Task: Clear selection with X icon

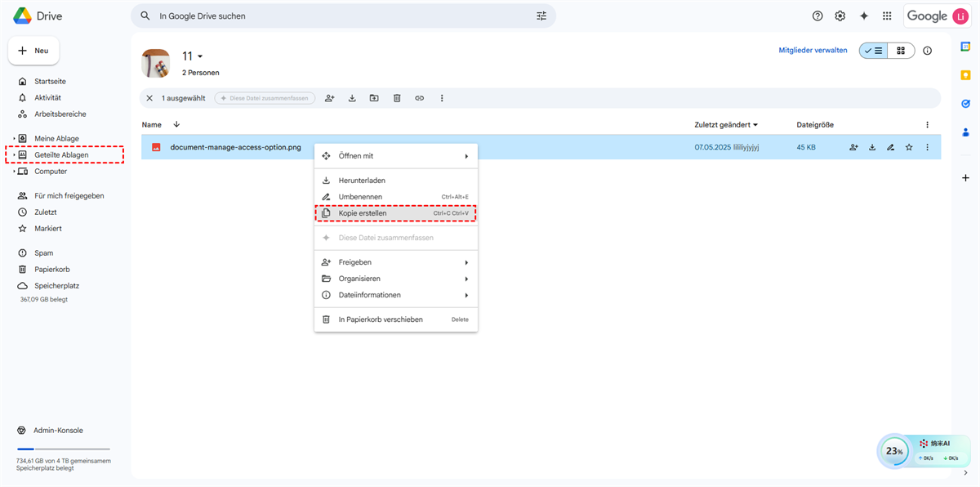Action: coord(149,98)
